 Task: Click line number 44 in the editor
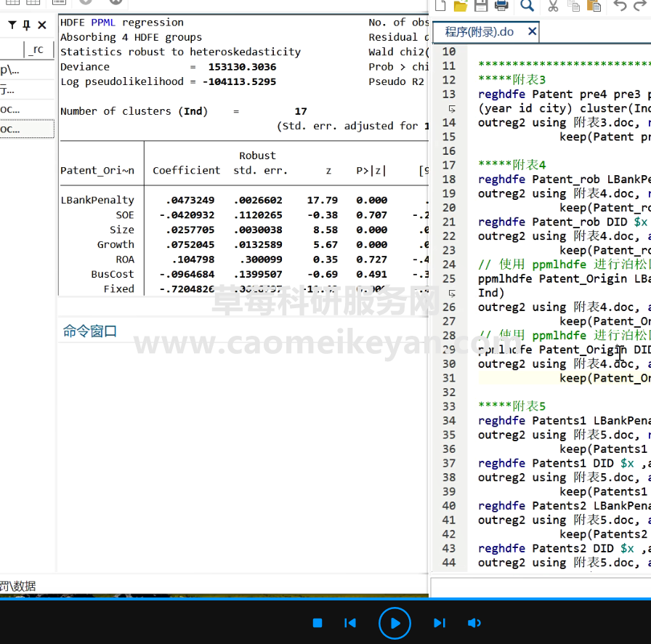click(449, 563)
